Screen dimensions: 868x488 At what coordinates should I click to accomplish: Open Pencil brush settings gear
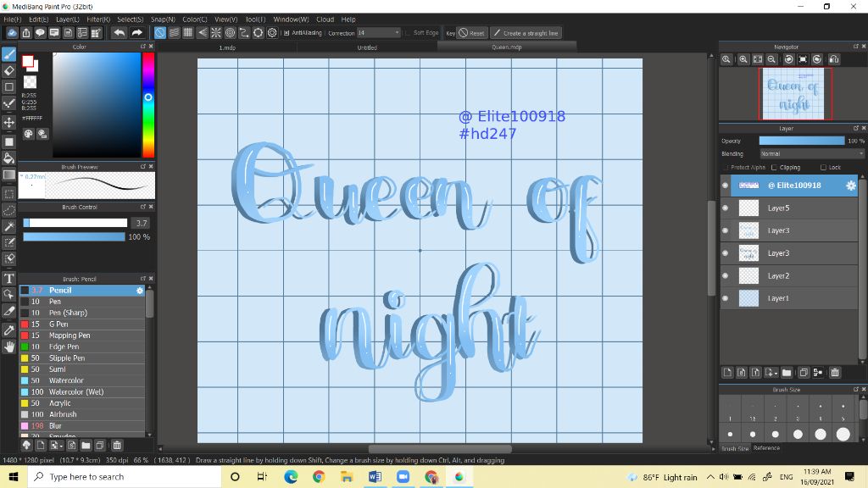[140, 290]
